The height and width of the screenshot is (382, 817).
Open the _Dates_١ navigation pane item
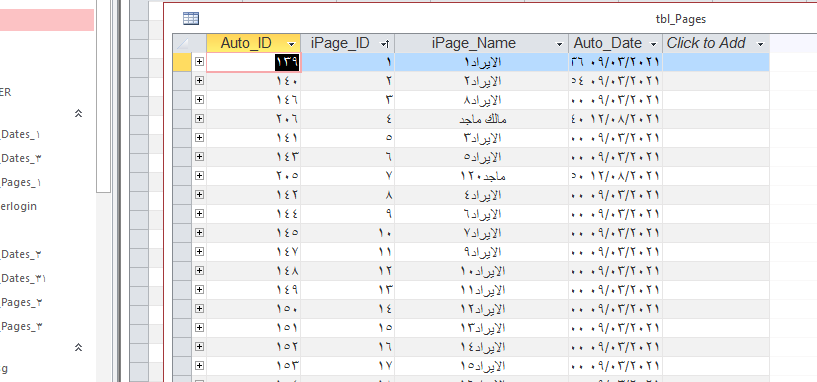point(20,134)
